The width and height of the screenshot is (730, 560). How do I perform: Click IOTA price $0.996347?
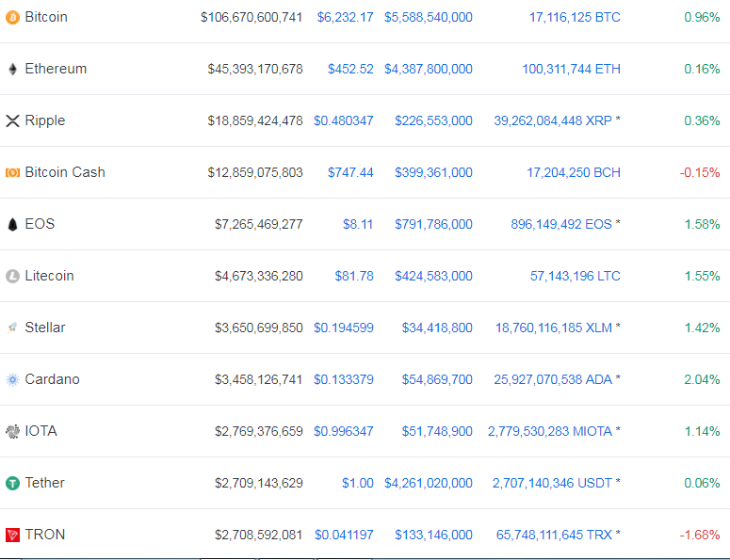click(x=344, y=431)
